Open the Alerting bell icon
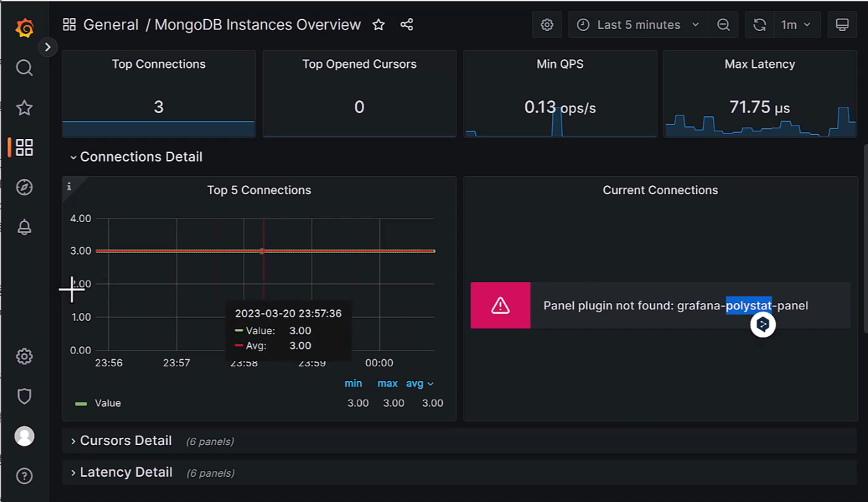This screenshot has width=868, height=502. [24, 226]
